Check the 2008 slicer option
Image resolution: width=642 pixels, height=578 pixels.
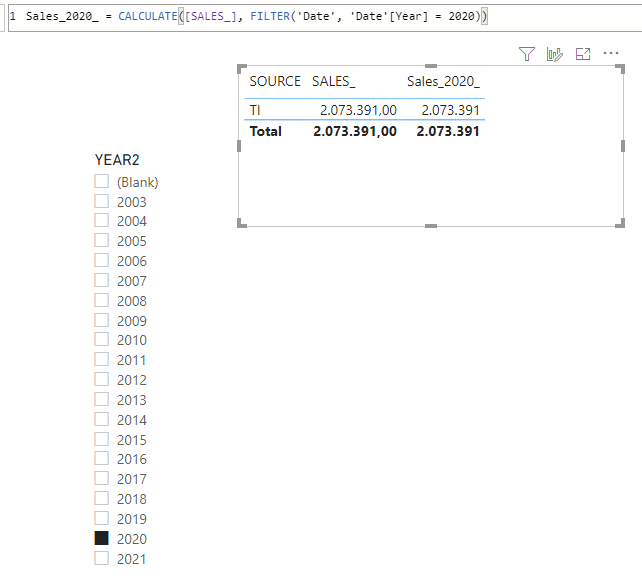click(x=102, y=300)
